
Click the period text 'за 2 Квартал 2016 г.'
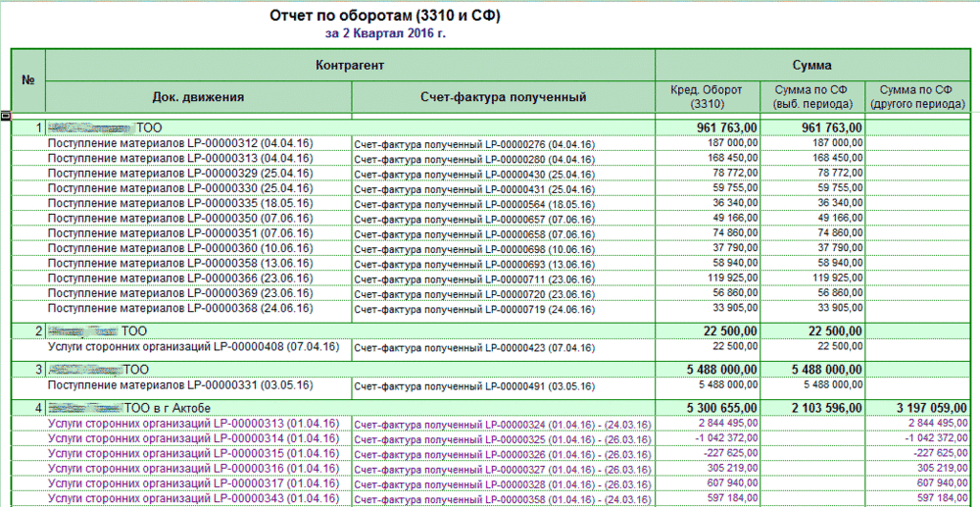385,33
